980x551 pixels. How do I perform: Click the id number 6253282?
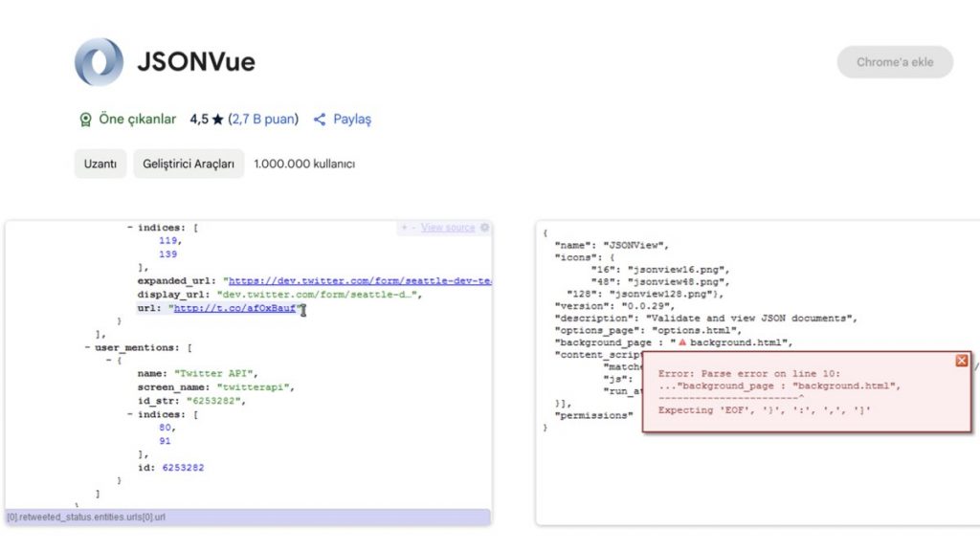tap(183, 467)
